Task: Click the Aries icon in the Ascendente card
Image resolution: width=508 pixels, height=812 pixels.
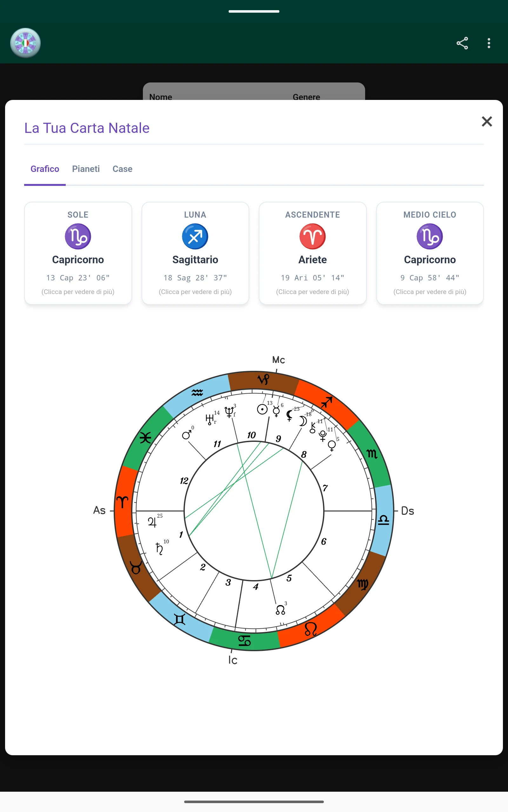Action: tap(312, 236)
